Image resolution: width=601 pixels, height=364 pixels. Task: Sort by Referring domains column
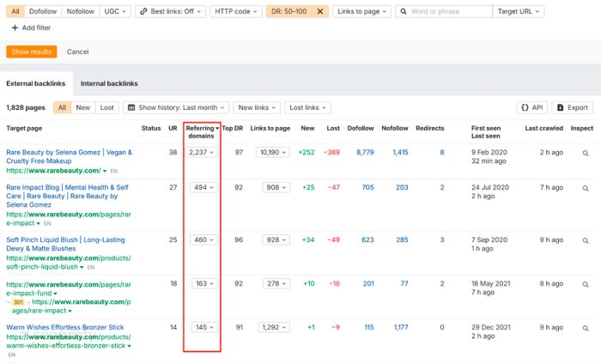202,132
